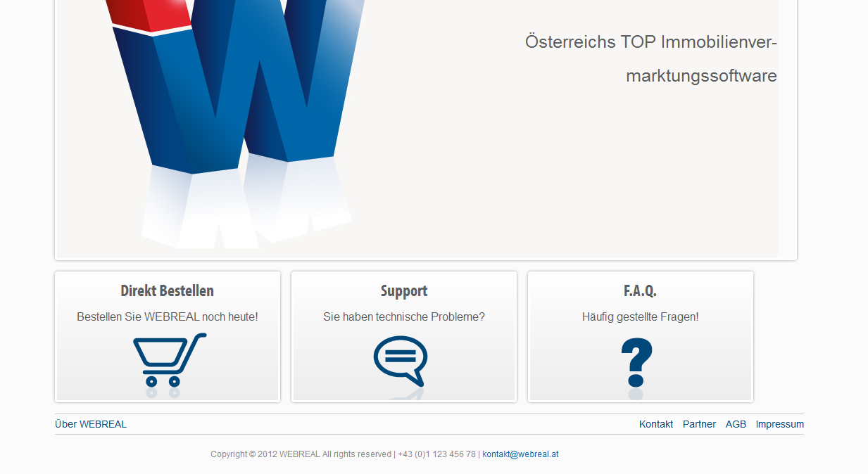This screenshot has width=868, height=474.
Task: Click 'Sie haben technische Probleme?' text
Action: pyautogui.click(x=404, y=317)
